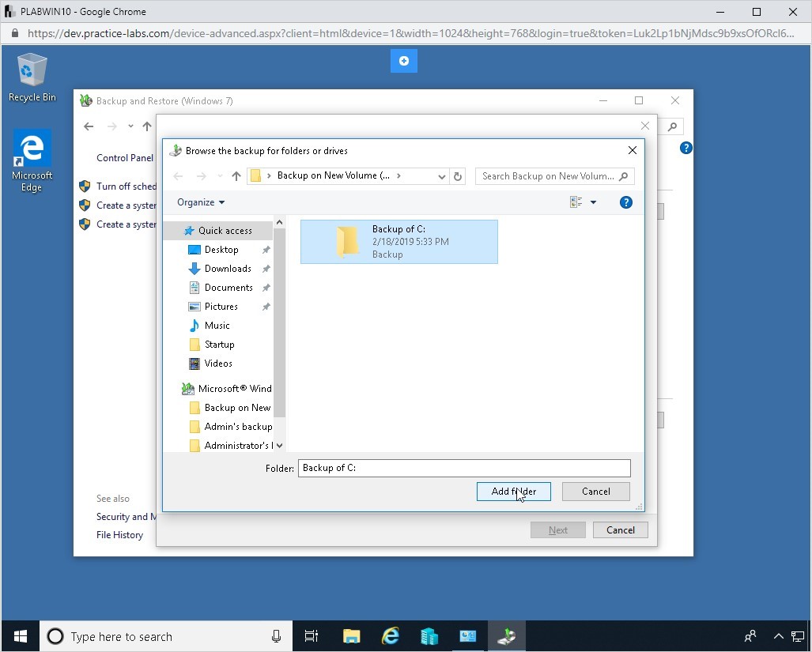Click the Search Backup on New Volume box
This screenshot has height=652, width=812.
[x=554, y=176]
